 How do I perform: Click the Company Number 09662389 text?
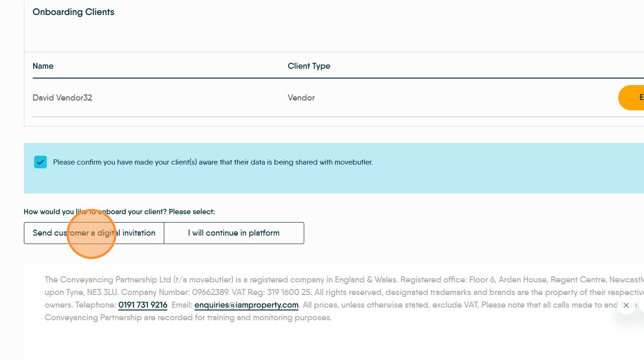pyautogui.click(x=175, y=292)
